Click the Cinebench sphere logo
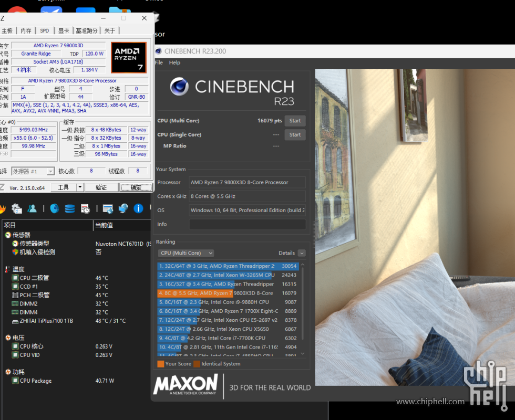Image resolution: width=515 pixels, height=420 pixels. (x=179, y=87)
